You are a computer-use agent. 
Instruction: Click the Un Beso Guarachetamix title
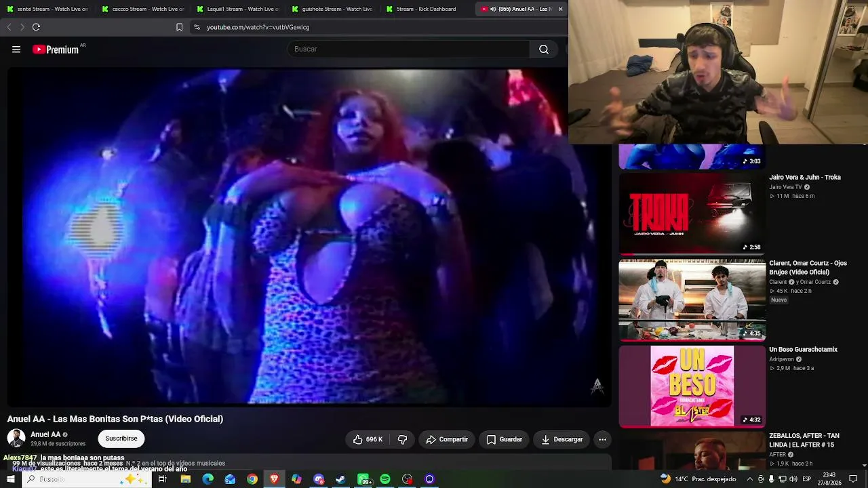804,349
